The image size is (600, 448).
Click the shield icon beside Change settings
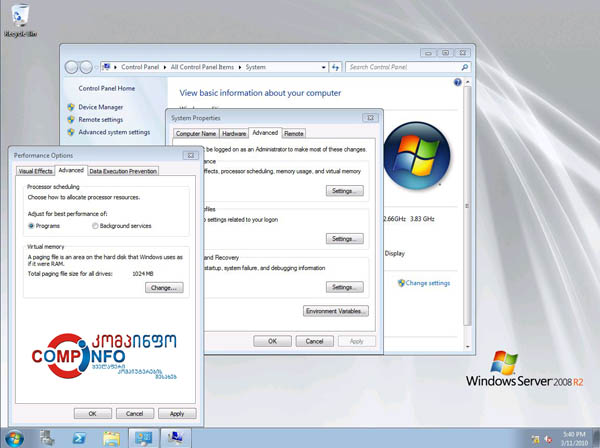click(401, 283)
